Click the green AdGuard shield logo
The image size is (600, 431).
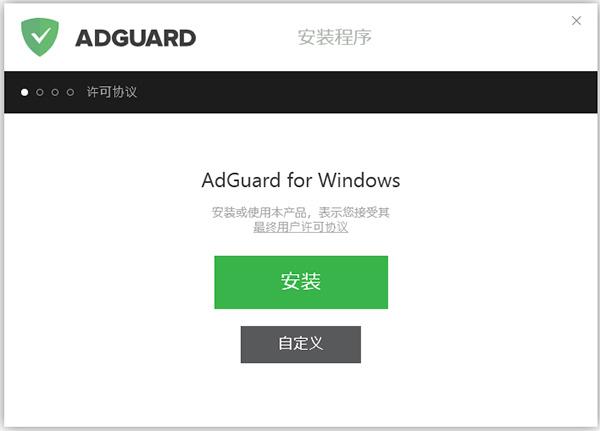pyautogui.click(x=40, y=37)
